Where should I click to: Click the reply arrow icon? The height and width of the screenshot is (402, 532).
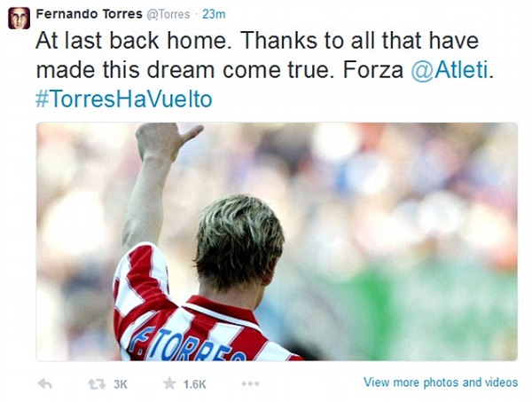click(x=45, y=384)
